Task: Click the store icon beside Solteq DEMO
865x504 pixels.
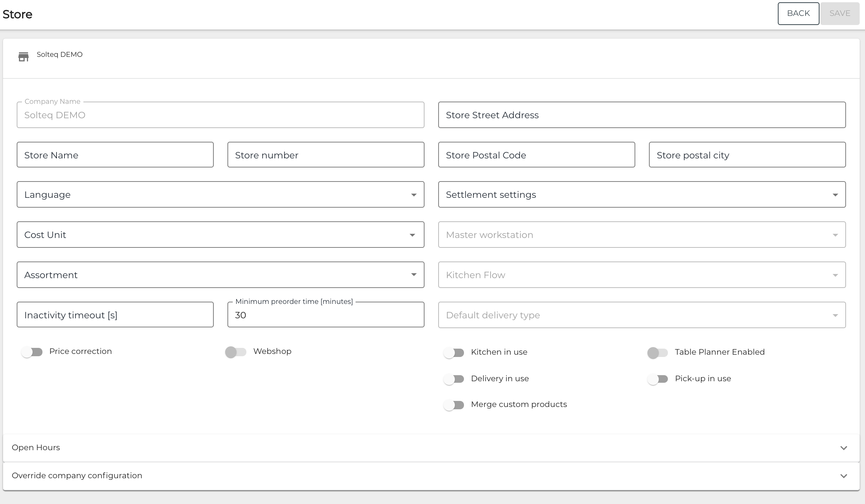Action: (24, 57)
